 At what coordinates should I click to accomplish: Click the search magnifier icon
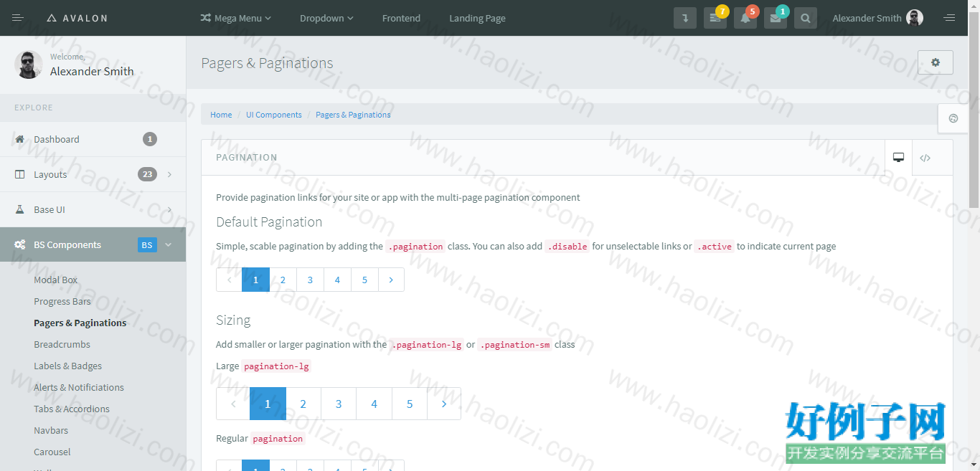[x=806, y=18]
